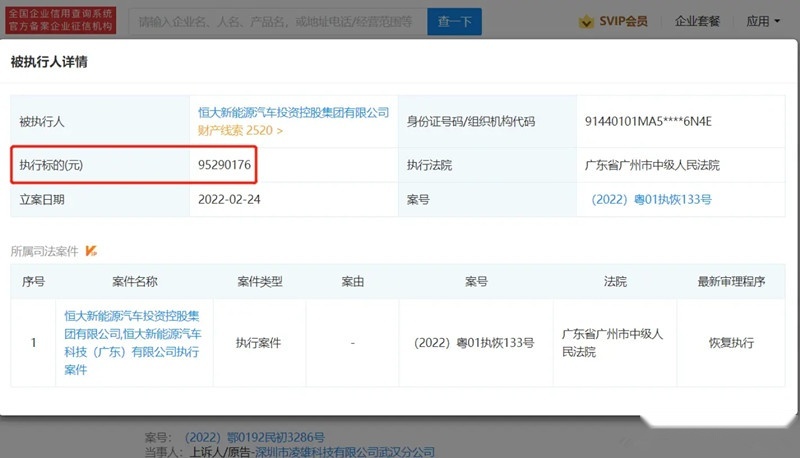800x458 pixels.
Task: Click the orange badge beside 所属司法案件
Action: [91, 251]
